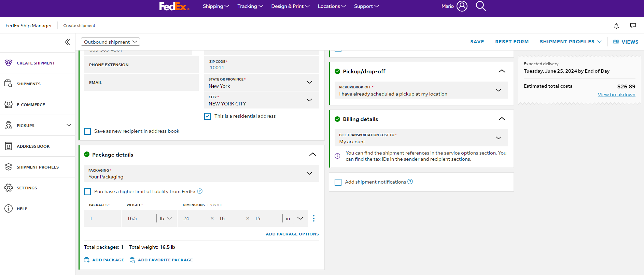Open help for shipment notifications
The width and height of the screenshot is (644, 275).
[410, 182]
